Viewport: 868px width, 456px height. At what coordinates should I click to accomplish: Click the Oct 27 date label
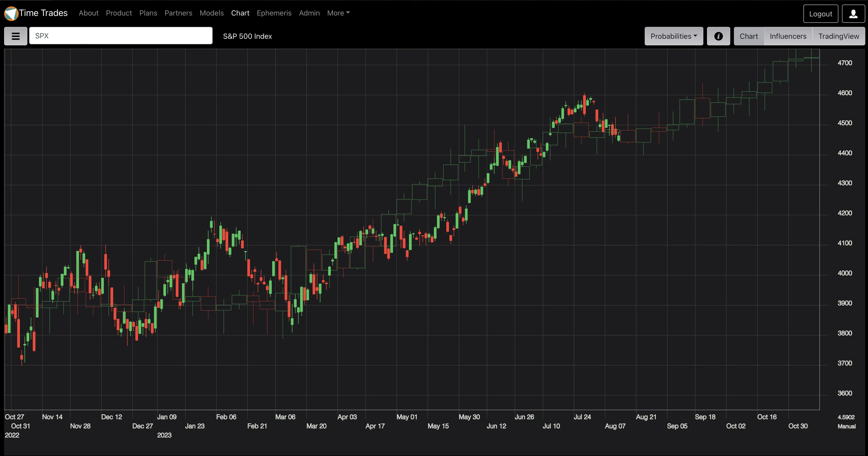[x=15, y=417]
